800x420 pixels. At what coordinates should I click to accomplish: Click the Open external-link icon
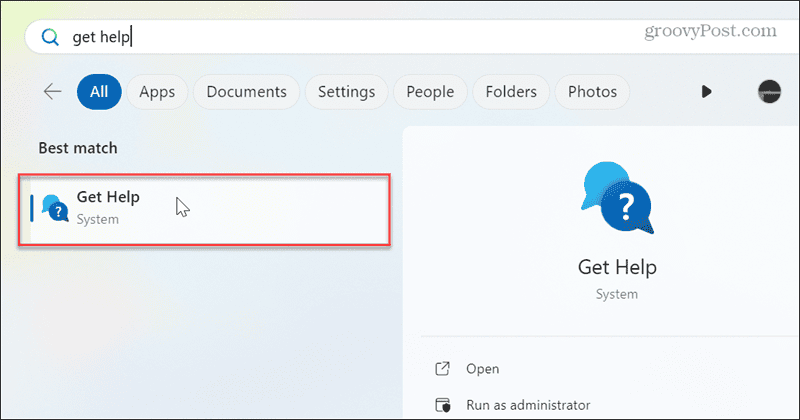(x=442, y=369)
